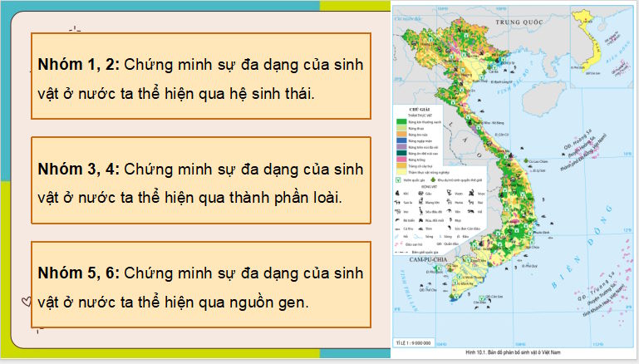Click the 'BIỂN ĐÔNG' sea label

coord(582,247)
